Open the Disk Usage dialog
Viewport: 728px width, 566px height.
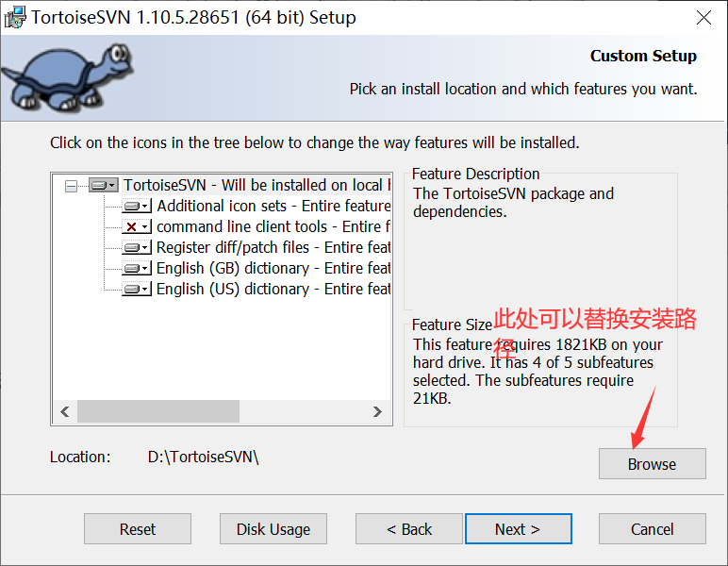pyautogui.click(x=273, y=529)
